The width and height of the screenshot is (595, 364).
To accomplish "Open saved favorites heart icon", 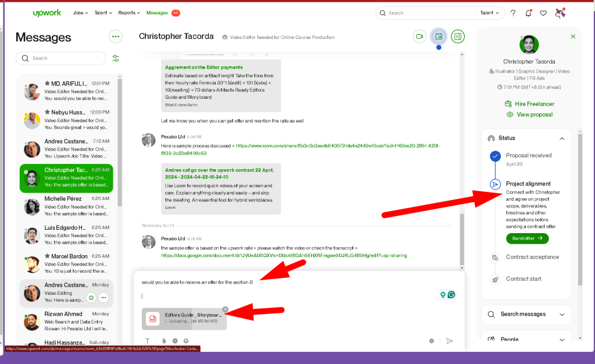I will tap(543, 13).
